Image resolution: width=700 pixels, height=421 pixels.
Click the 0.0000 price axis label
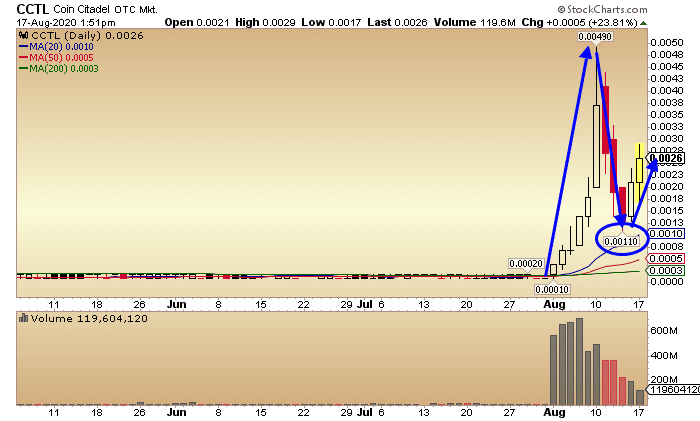point(667,282)
